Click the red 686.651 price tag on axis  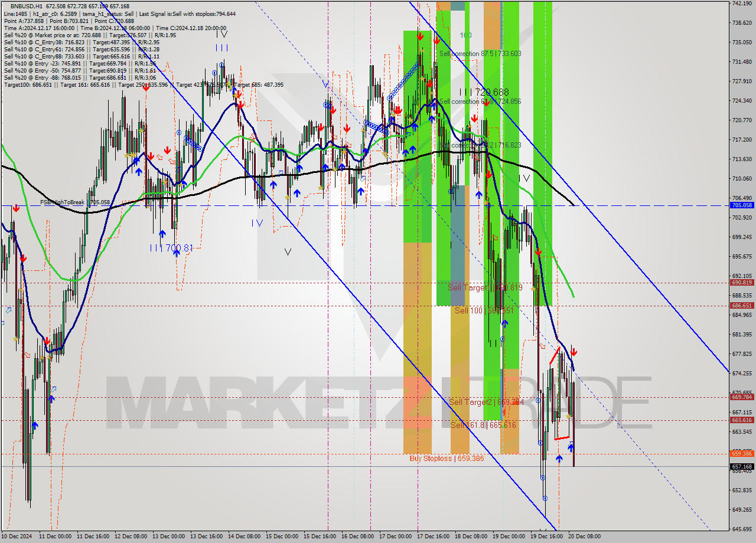[x=741, y=306]
